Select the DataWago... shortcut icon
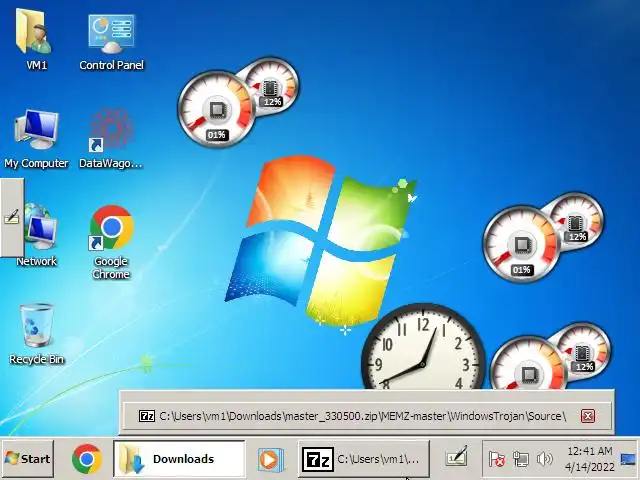Image resolution: width=640 pixels, height=480 pixels. [x=111, y=138]
